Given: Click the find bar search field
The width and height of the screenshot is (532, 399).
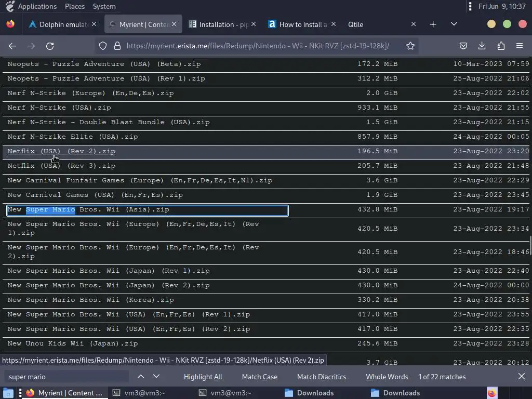Looking at the screenshot, I should (x=66, y=377).
